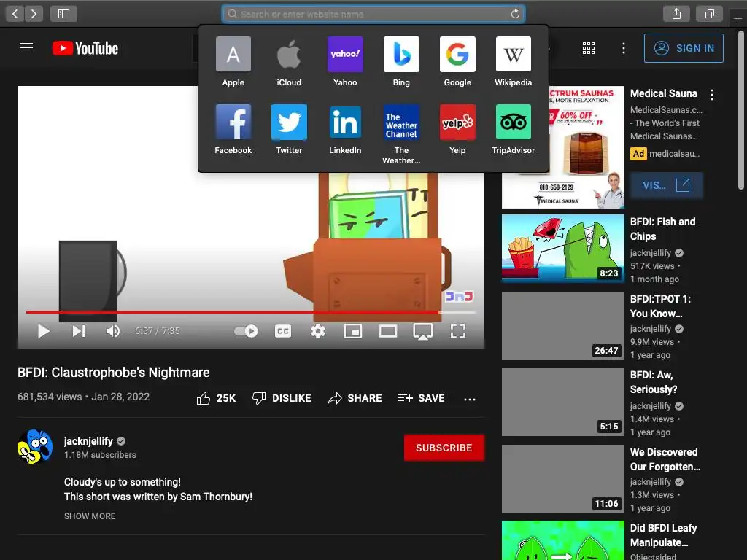Show the Safari sidebar

64,14
